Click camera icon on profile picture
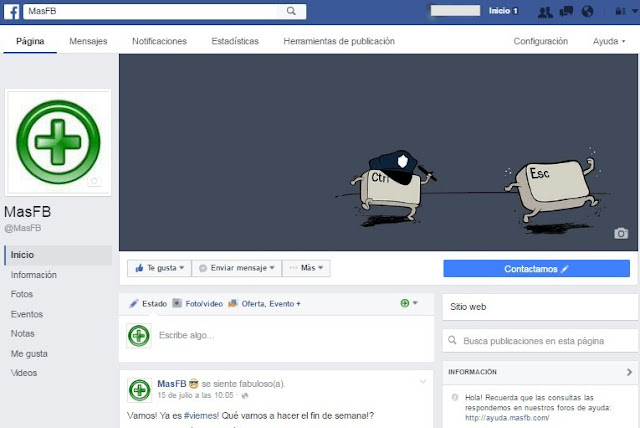 (94, 182)
